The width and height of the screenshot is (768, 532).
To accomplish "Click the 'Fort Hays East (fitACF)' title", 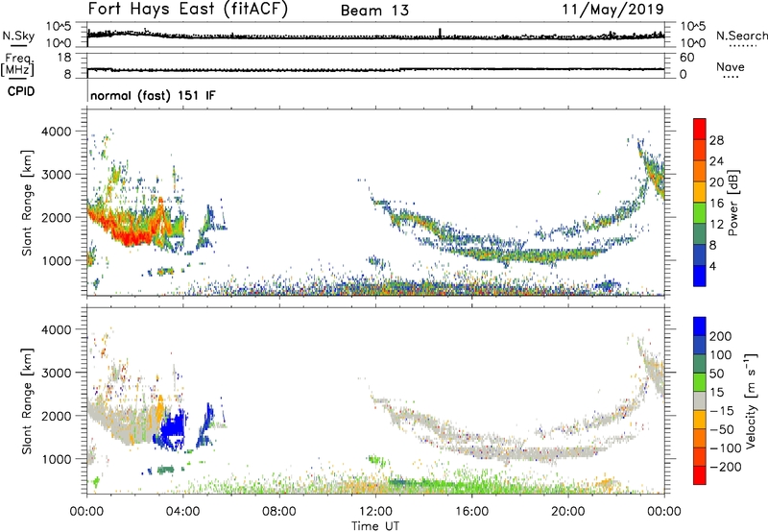I will click(x=187, y=9).
